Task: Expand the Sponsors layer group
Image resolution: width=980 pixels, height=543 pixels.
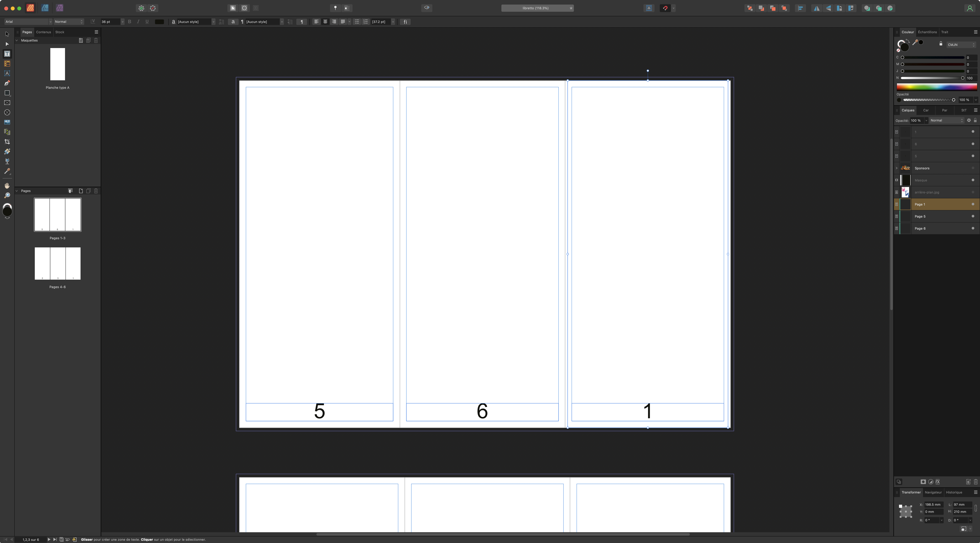Action: tap(897, 168)
